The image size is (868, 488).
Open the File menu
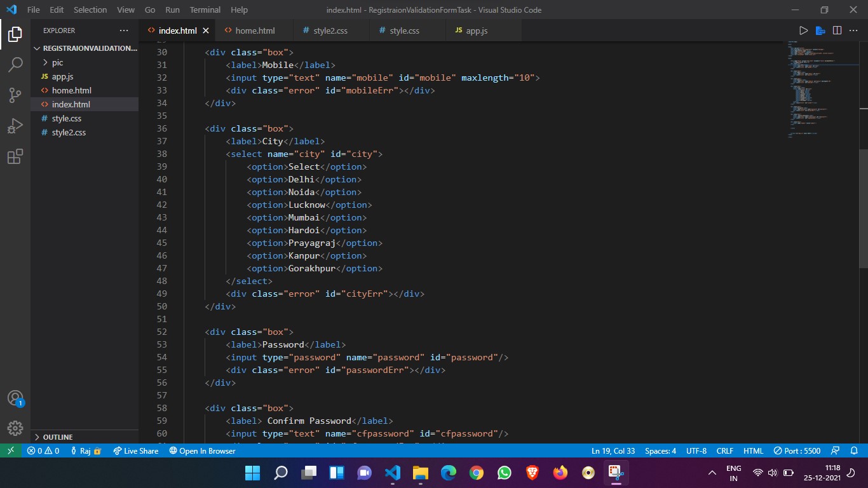34,10
